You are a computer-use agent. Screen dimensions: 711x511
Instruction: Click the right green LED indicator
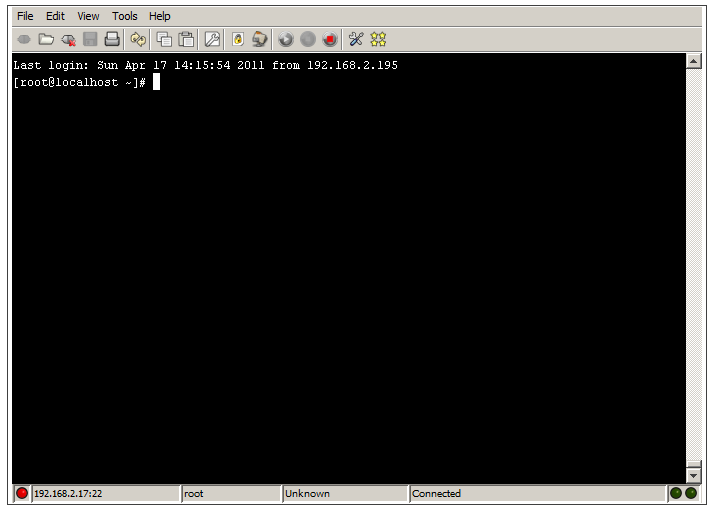[691, 493]
